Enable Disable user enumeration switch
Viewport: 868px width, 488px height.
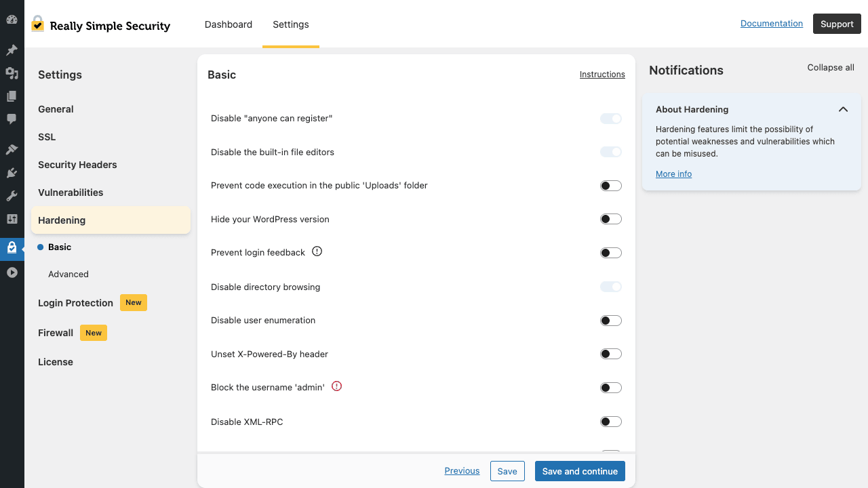pyautogui.click(x=611, y=321)
